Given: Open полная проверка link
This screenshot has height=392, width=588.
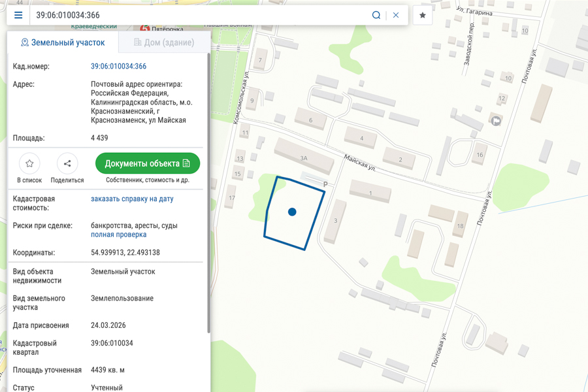Looking at the screenshot, I should tap(118, 235).
